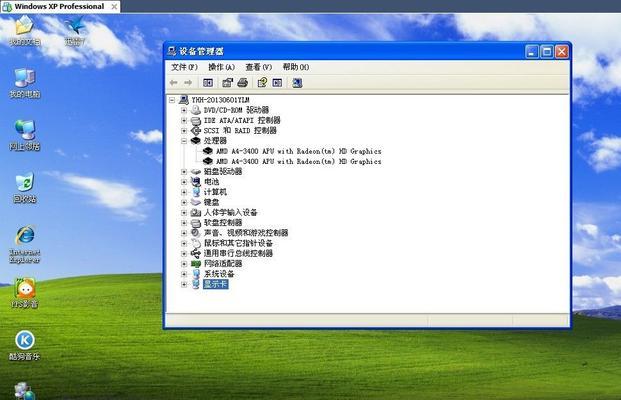The height and width of the screenshot is (400, 621).
Task: Select the YHH-20130601YLM computer name
Action: 220,100
